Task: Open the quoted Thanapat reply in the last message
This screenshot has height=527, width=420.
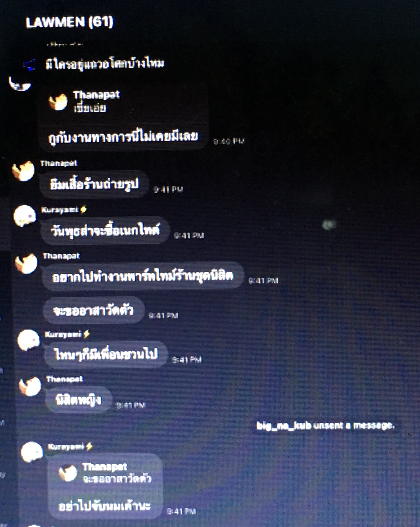Action: pyautogui.click(x=105, y=473)
